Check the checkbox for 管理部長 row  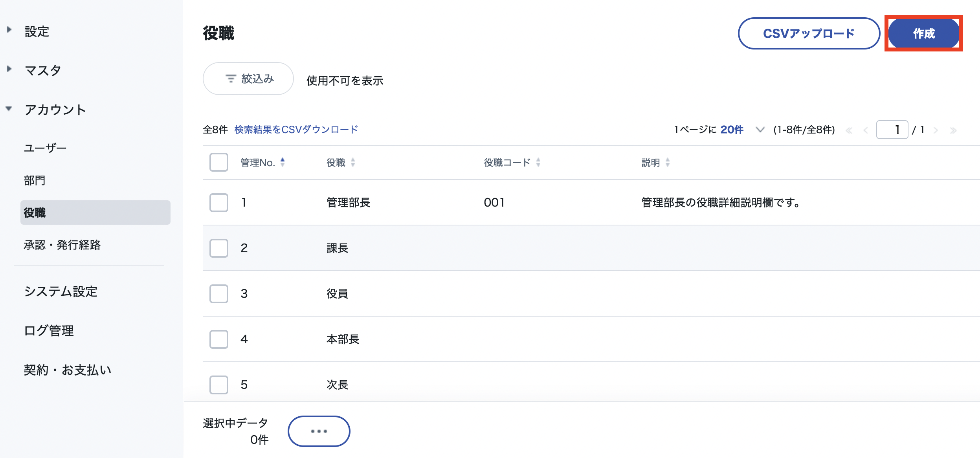219,202
